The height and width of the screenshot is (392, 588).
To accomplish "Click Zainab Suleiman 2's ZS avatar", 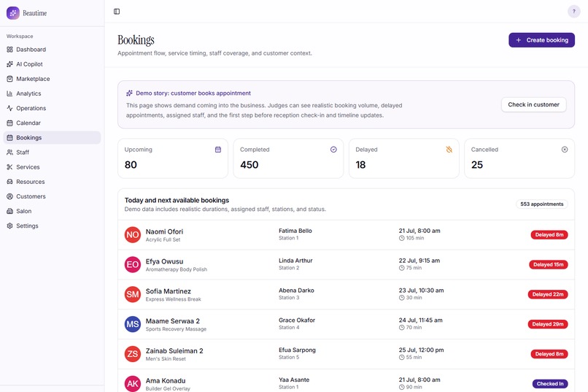I will tap(132, 354).
